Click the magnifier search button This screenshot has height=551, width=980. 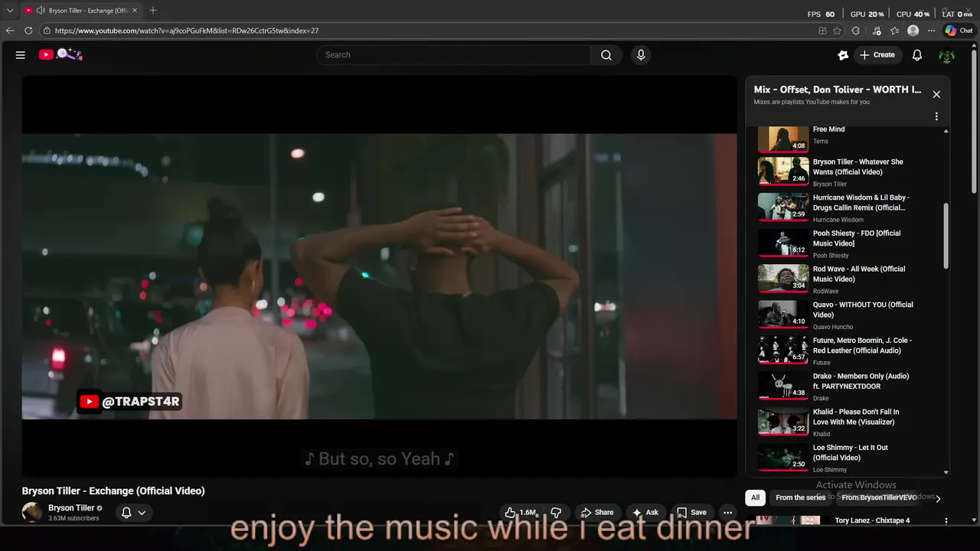point(606,55)
